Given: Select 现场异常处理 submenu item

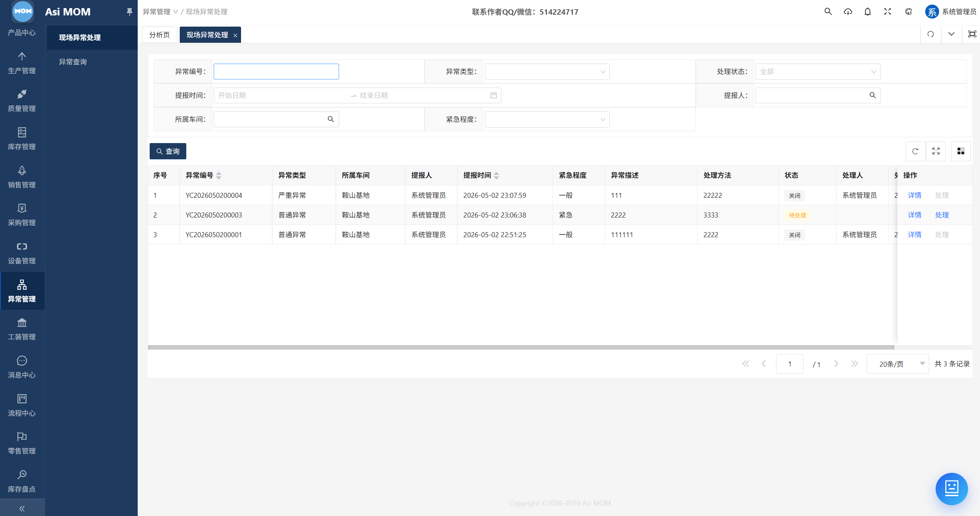Looking at the screenshot, I should (x=92, y=37).
